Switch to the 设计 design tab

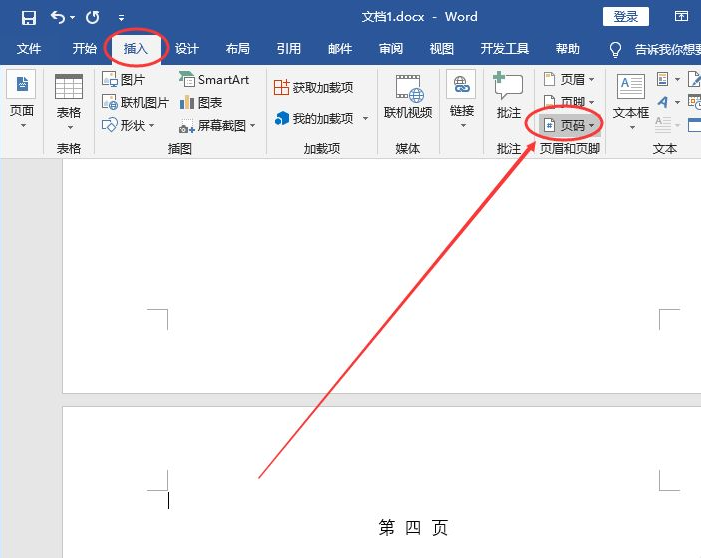tap(187, 49)
